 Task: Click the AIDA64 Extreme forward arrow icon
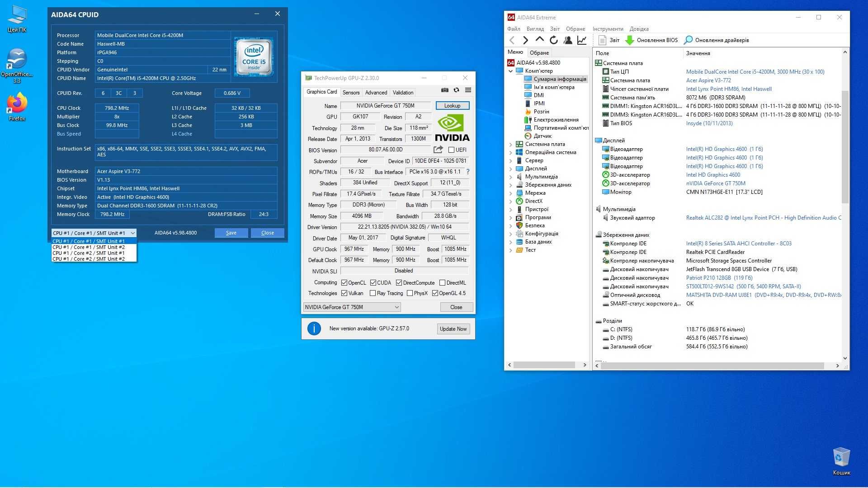(525, 40)
